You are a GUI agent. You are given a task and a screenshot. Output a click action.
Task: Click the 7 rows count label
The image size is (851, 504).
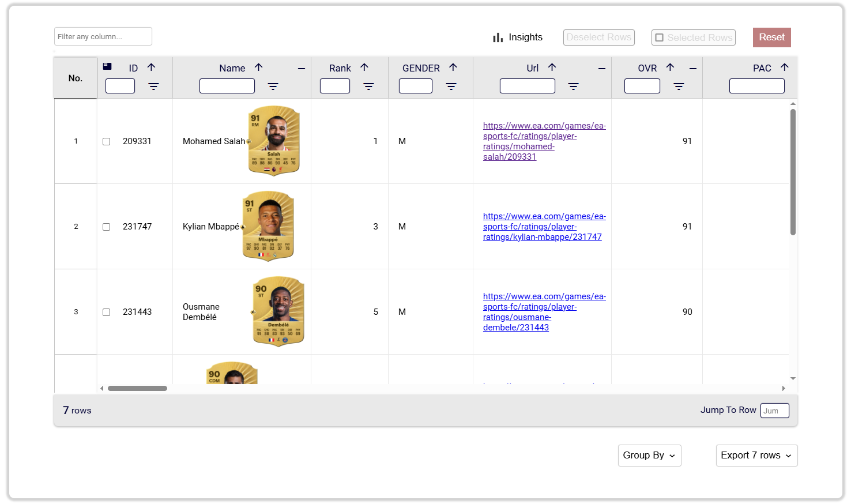pos(77,411)
